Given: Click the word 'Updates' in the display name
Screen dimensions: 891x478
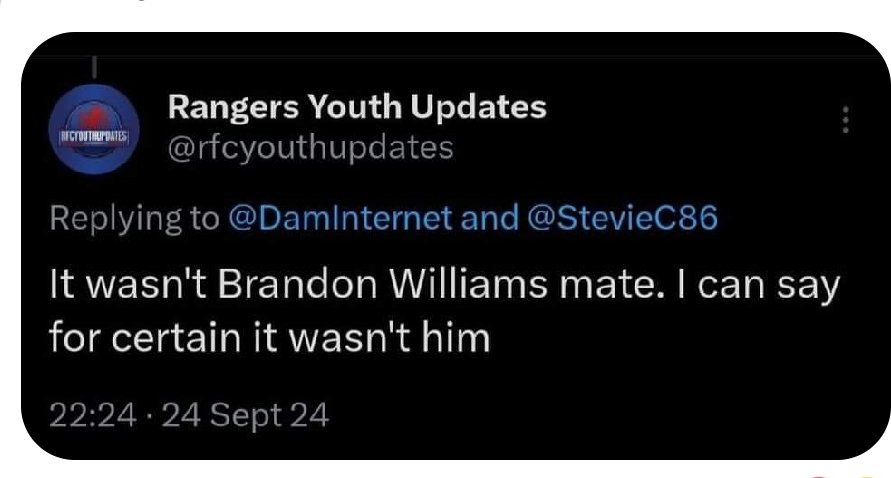Looking at the screenshot, I should point(478,108).
